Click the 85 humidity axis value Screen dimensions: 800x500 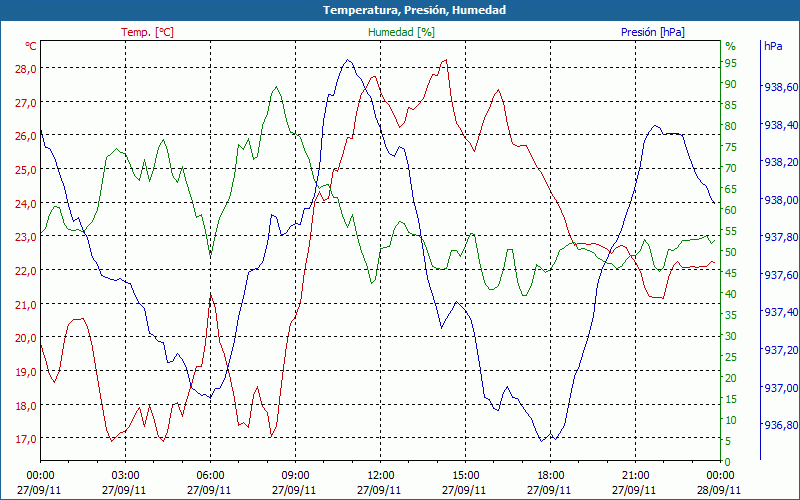click(x=731, y=105)
